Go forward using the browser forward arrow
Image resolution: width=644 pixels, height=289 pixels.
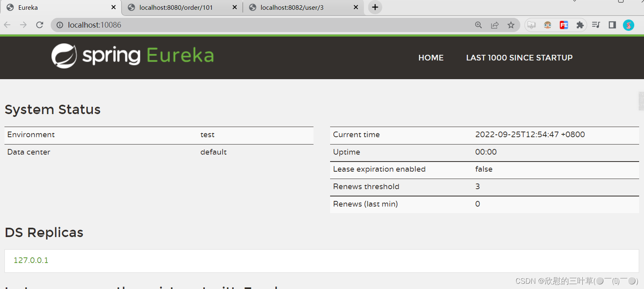(x=24, y=25)
